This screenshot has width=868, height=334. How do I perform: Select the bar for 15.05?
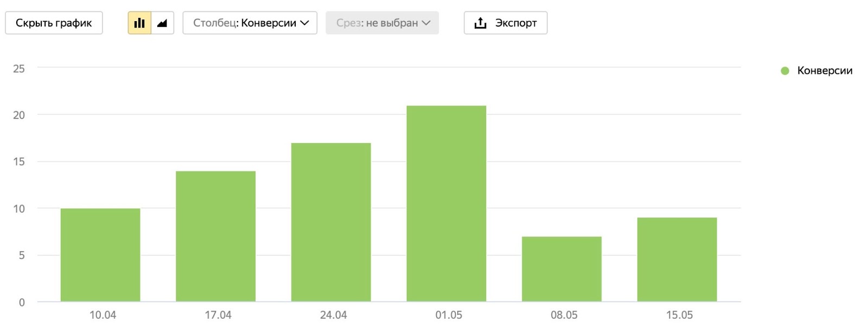click(677, 260)
